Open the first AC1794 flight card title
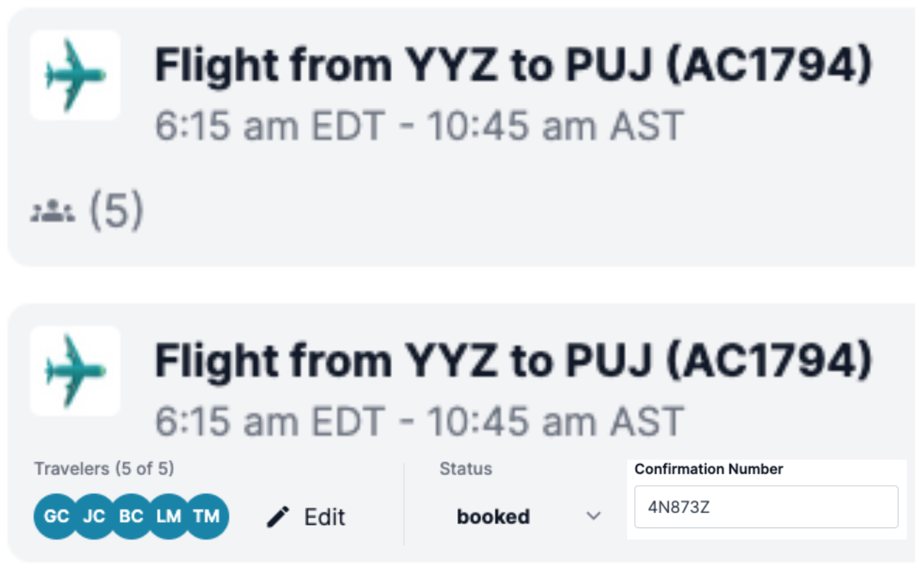Screen dimensions: 924x571 513,65
